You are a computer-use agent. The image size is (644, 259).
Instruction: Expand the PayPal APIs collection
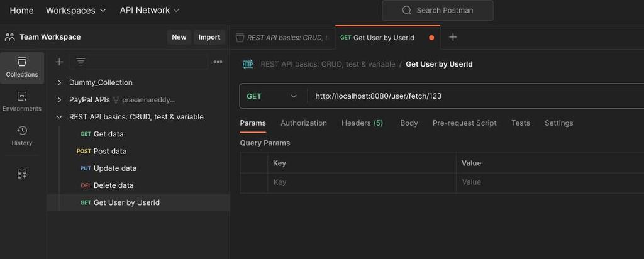pyautogui.click(x=60, y=100)
